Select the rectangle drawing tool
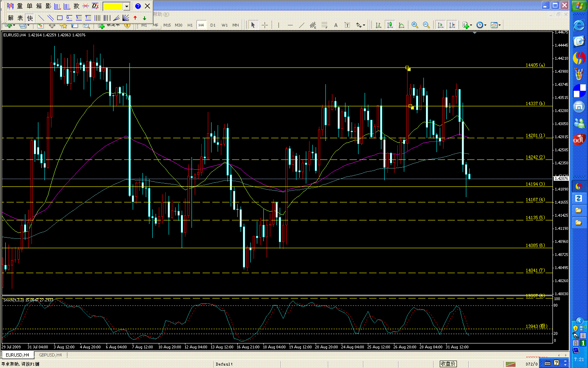This screenshot has height=368, width=588. tap(60, 18)
